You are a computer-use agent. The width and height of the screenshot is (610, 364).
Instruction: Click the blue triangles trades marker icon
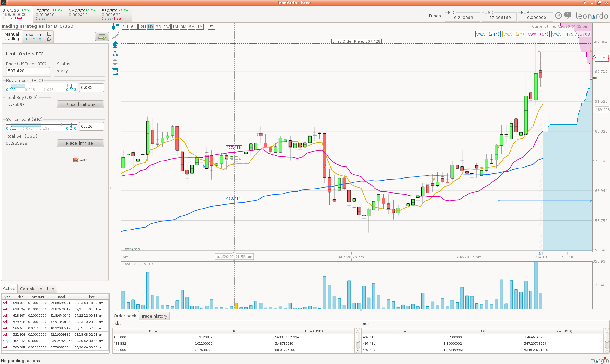[115, 53]
